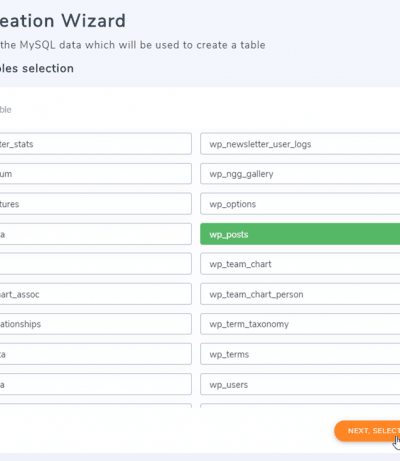
Task: Select the left-column table ending in tures
Action: (96, 204)
